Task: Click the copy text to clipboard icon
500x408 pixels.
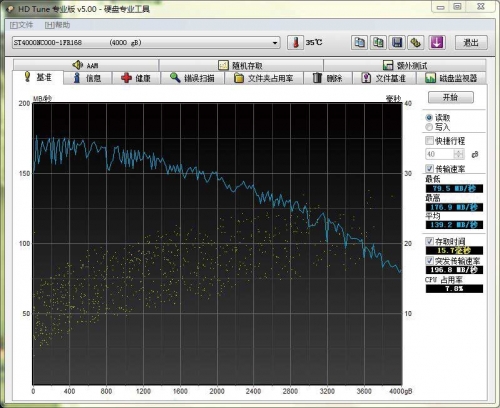Action: coord(359,43)
